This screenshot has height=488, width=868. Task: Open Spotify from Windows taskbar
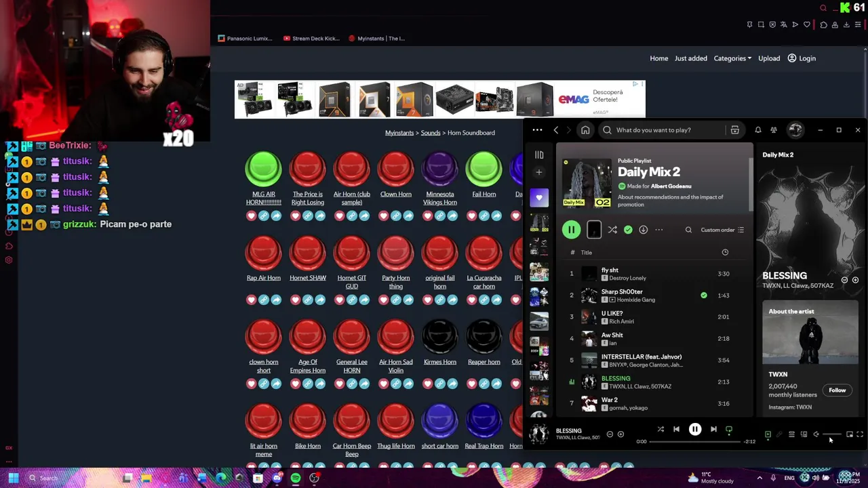296,479
